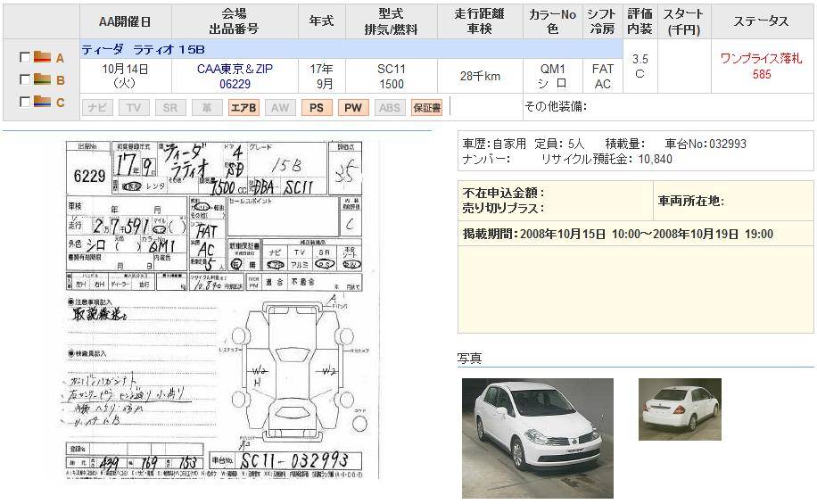
Task: Click the 車歴:自家用 text
Action: tap(494, 144)
